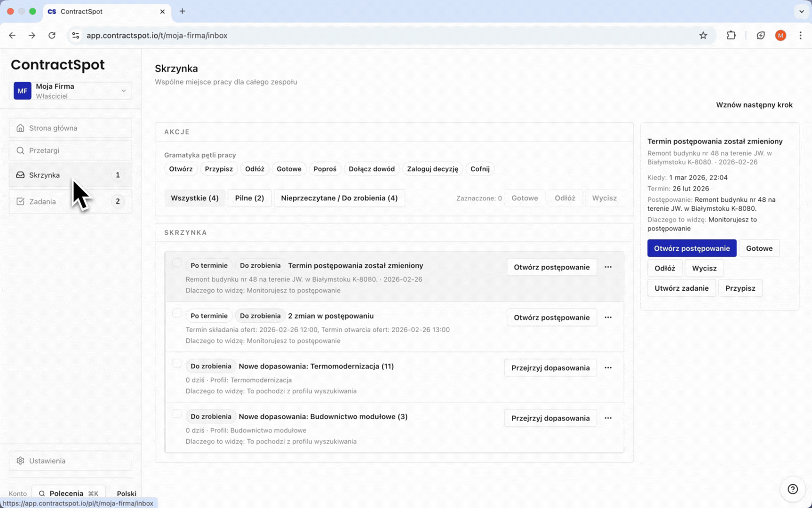The image size is (812, 508).
Task: Open more options for 2 zmian row
Action: pyautogui.click(x=608, y=317)
